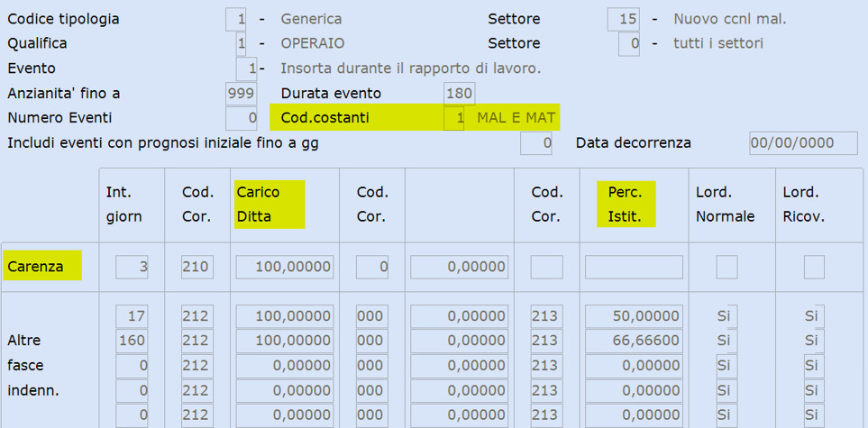Select the Qualifica code field for OPERAIO
Screen dimensions: 868x428
click(x=241, y=44)
